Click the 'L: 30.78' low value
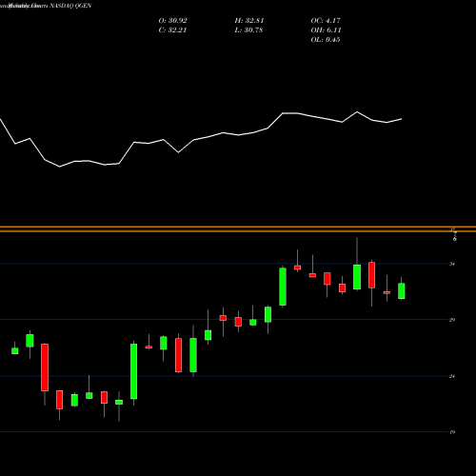This screenshot has height=476, width=476. [x=248, y=30]
